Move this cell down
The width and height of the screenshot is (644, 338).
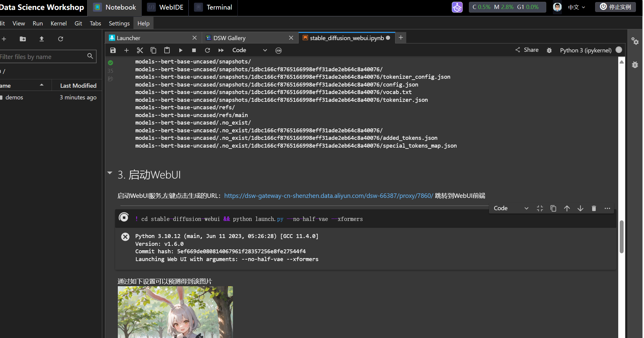pyautogui.click(x=580, y=208)
